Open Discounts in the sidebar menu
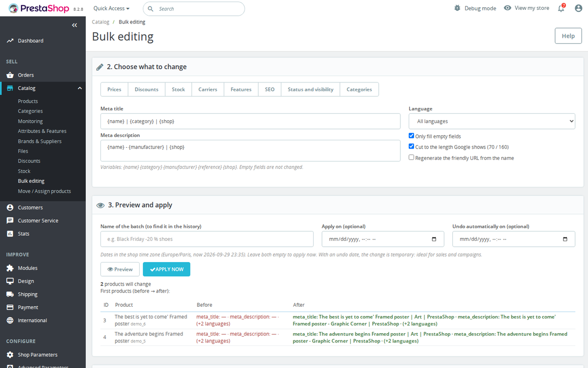Screen dimensions: 588x368 tap(29, 161)
